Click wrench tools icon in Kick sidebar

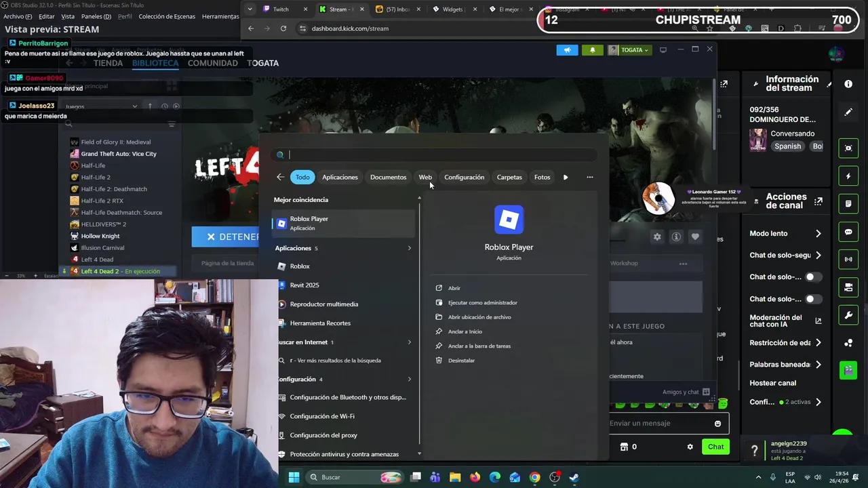pyautogui.click(x=848, y=315)
